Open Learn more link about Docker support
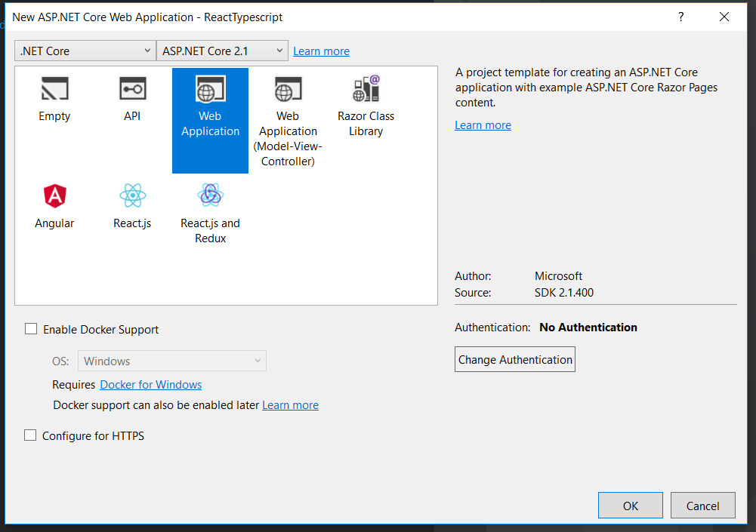Viewport: 756px width, 532px height. (290, 405)
